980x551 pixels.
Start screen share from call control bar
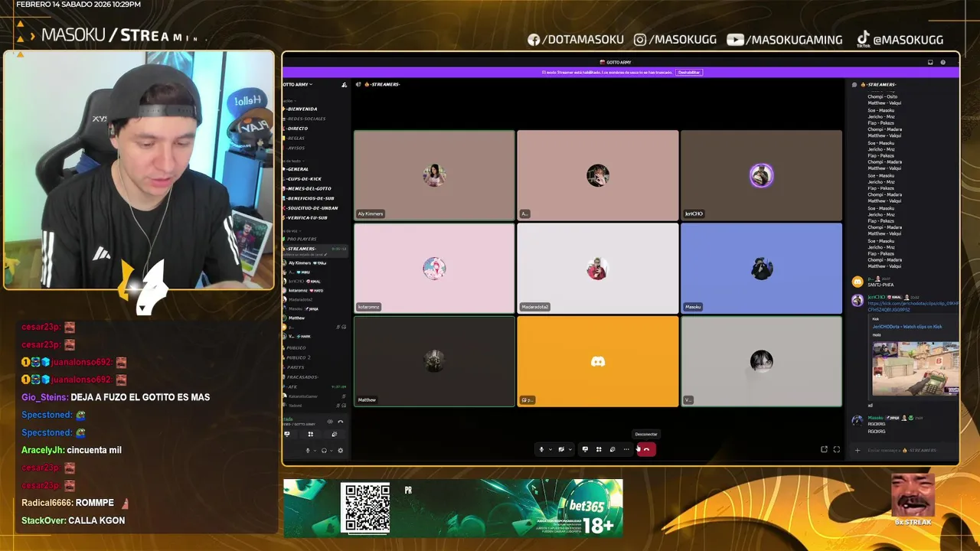pos(585,449)
